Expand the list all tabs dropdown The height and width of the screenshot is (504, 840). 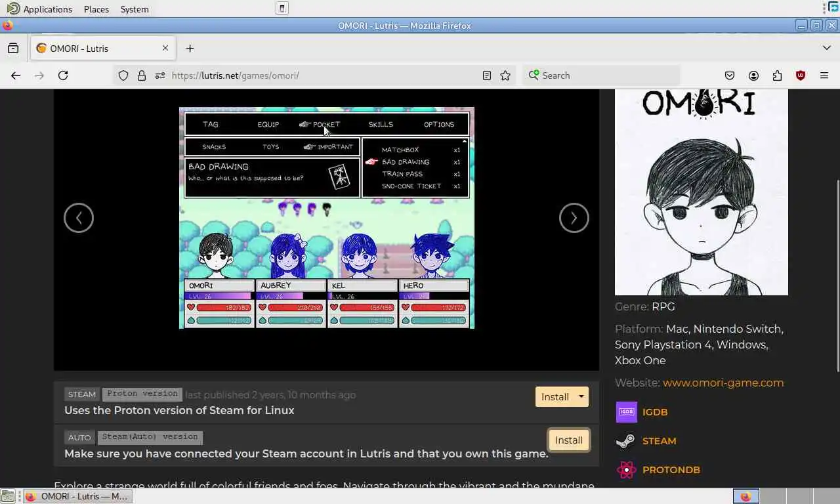click(x=827, y=48)
